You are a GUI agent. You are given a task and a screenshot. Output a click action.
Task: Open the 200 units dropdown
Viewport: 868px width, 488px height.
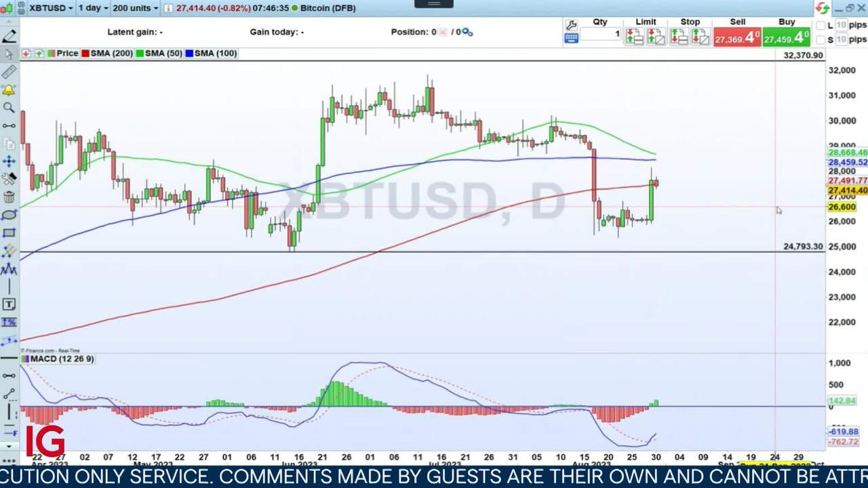tap(135, 8)
